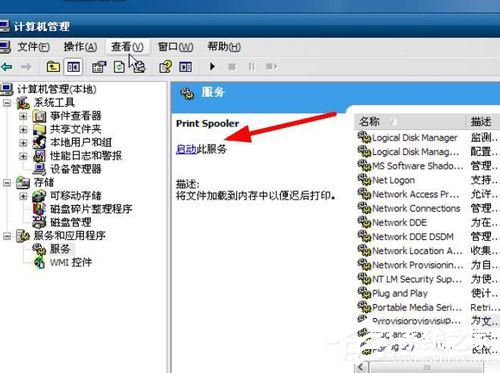Open the properties toolbar icon

click(99, 67)
